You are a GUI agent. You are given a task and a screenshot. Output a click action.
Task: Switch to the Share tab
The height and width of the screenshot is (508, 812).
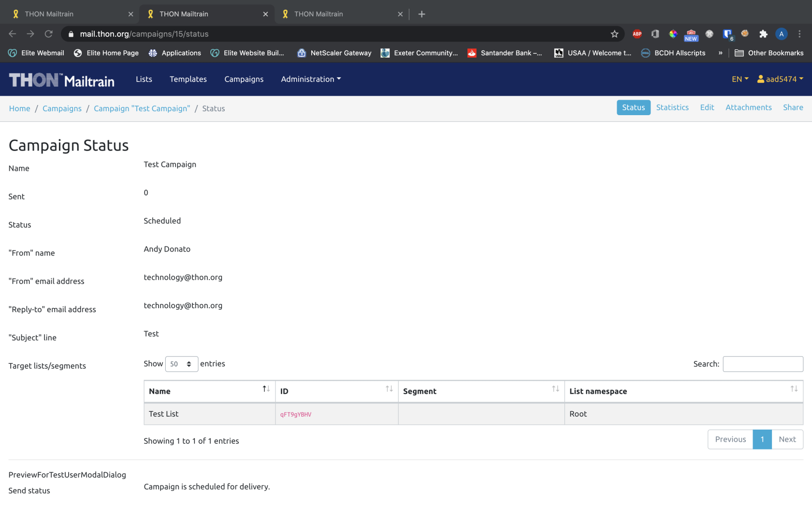coord(793,107)
